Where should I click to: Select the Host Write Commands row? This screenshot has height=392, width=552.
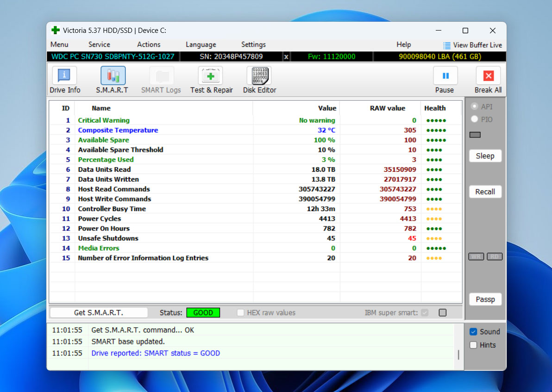pos(256,199)
